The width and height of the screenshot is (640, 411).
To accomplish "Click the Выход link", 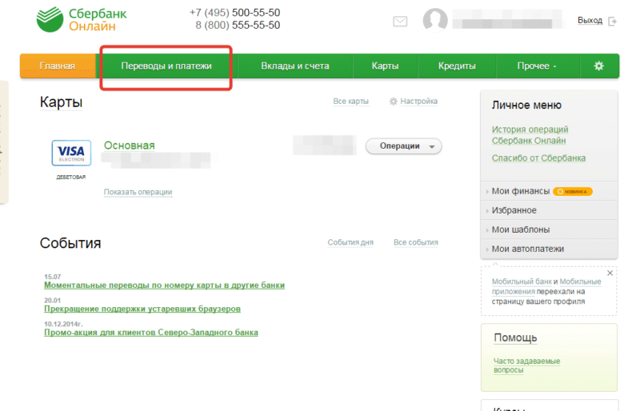I will tap(590, 20).
